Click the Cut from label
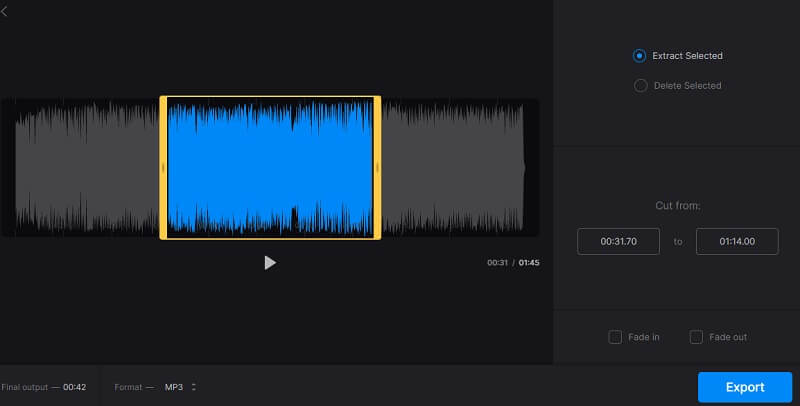 677,205
